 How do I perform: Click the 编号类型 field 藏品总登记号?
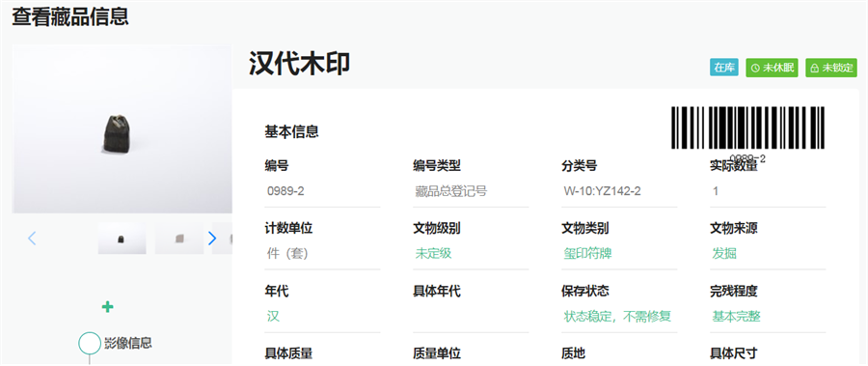coord(471,192)
